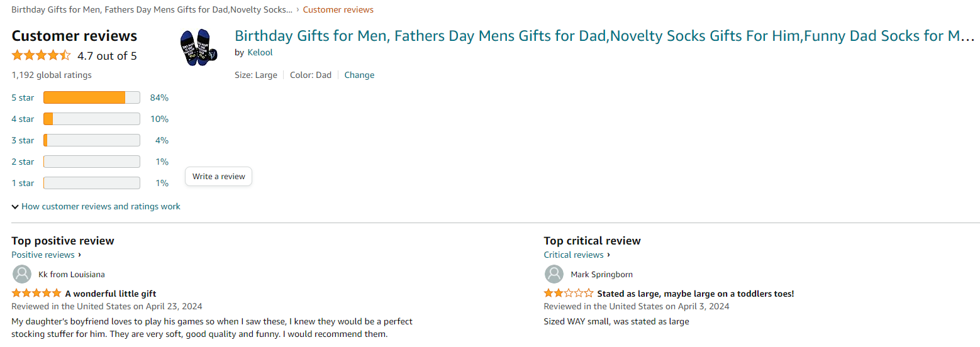
Task: Expand How customer reviews and ratings work
Action: (96, 206)
